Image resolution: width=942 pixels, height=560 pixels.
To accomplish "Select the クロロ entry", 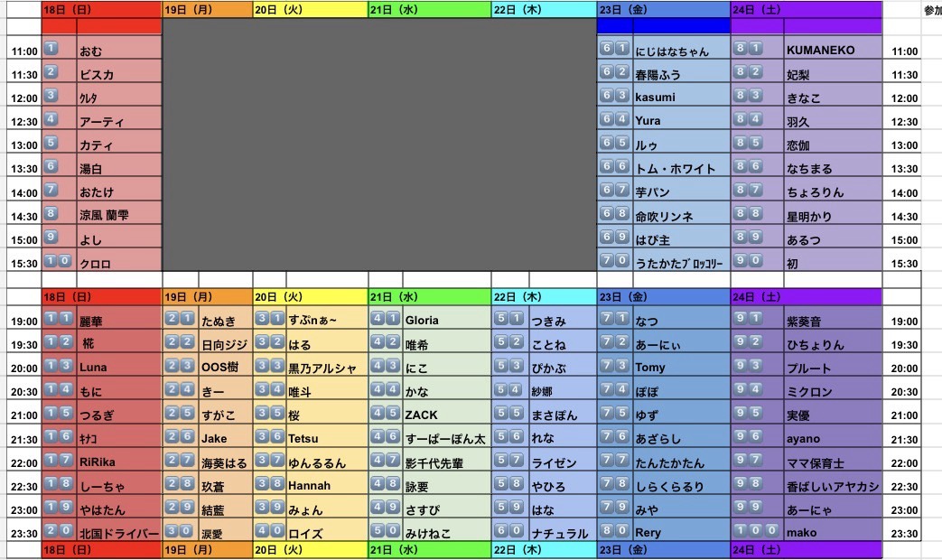I will click(119, 259).
